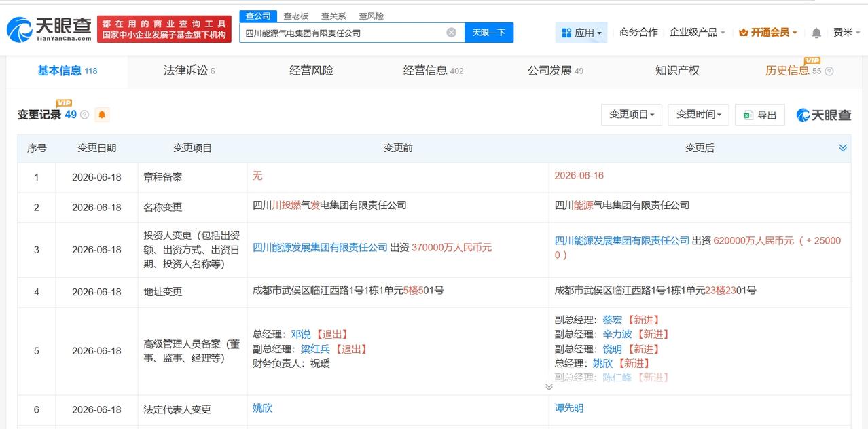Expand the table columns with the double chevron

point(843,148)
